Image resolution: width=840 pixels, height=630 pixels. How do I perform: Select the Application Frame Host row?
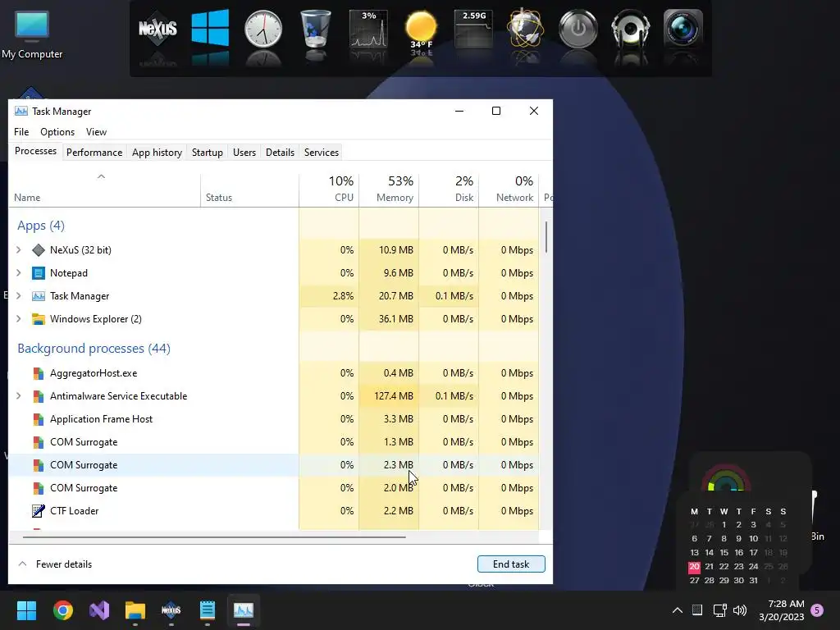click(274, 419)
